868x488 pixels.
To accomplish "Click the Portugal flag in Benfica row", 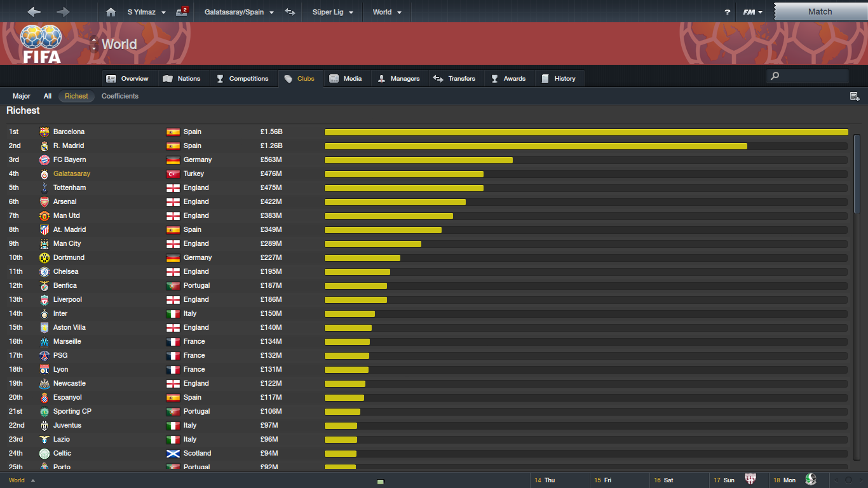I will pos(173,286).
